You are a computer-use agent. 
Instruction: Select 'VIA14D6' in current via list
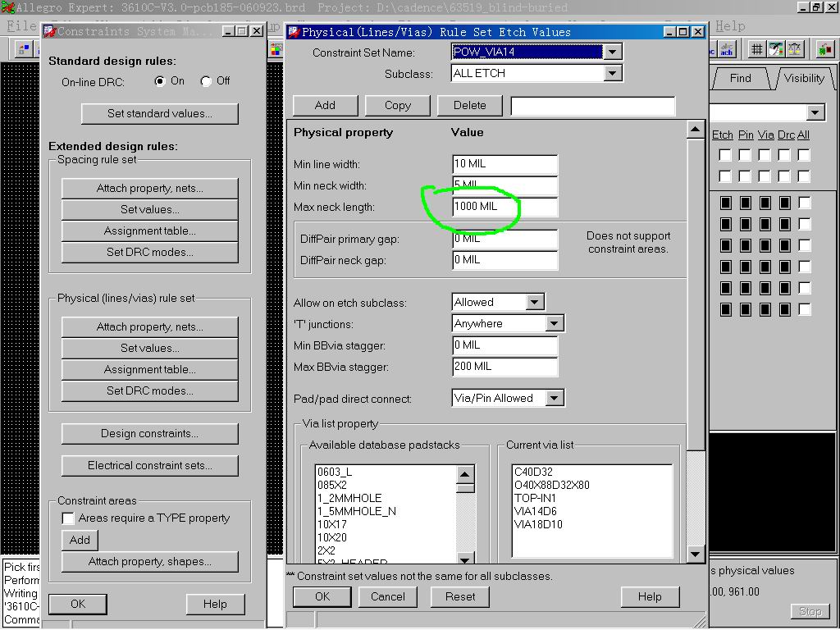coord(535,511)
